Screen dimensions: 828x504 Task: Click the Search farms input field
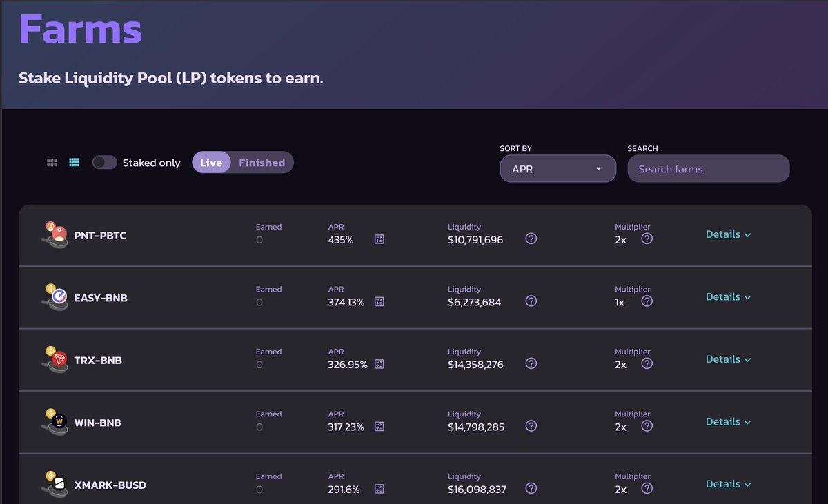(x=708, y=168)
